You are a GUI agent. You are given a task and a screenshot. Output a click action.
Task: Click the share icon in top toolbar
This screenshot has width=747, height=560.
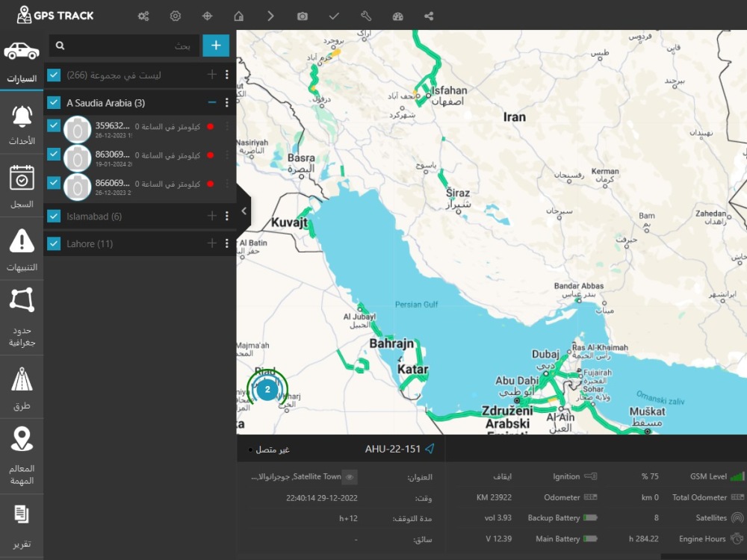tap(429, 16)
